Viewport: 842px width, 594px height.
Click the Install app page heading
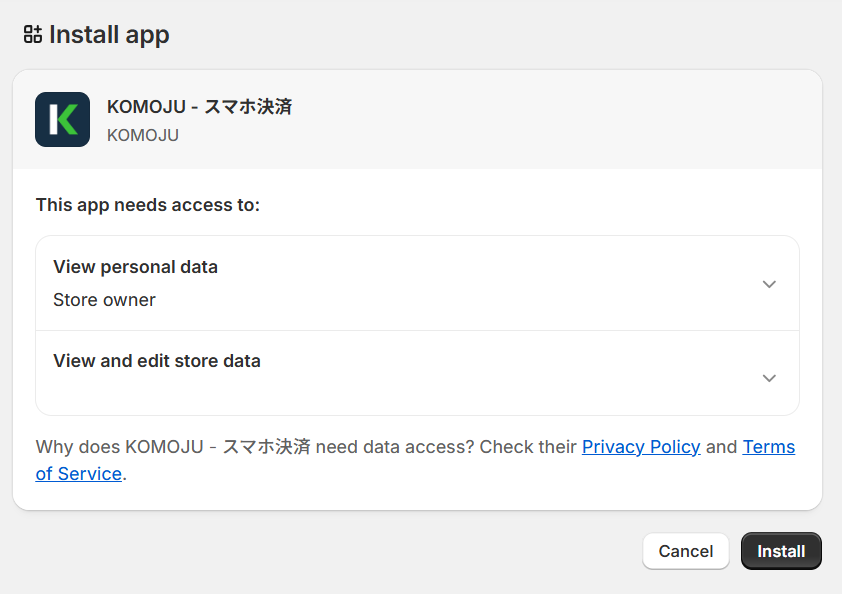point(109,35)
